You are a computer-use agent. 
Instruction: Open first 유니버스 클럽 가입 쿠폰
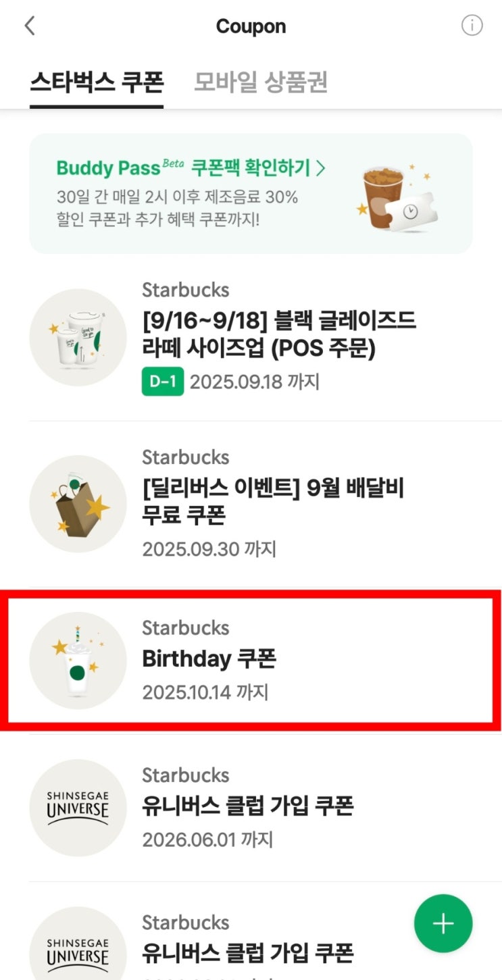coord(247,806)
